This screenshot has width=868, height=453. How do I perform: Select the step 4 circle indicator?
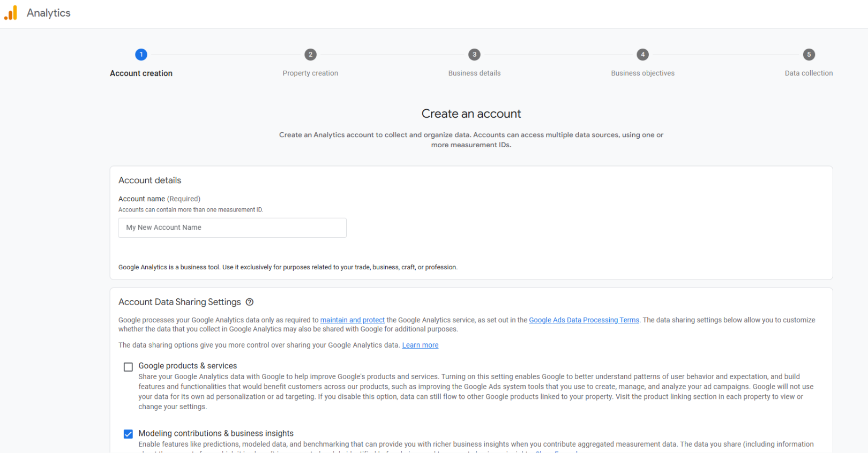pos(642,55)
